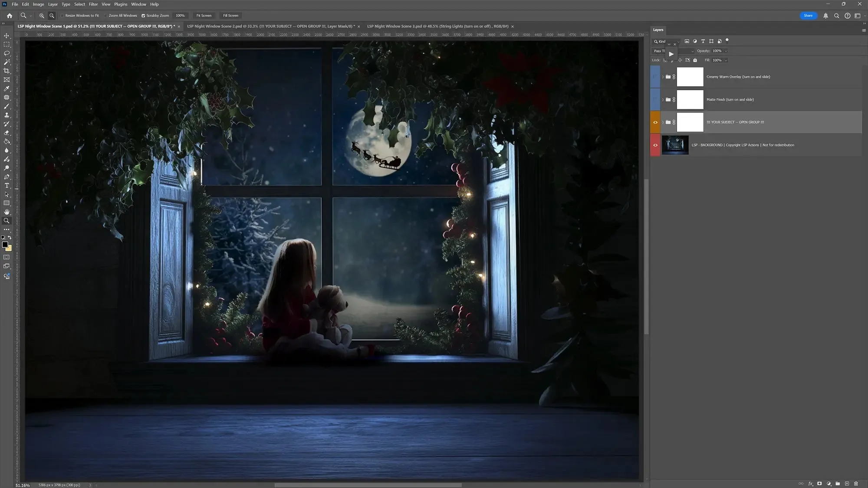Open the Image menu

click(x=39, y=4)
